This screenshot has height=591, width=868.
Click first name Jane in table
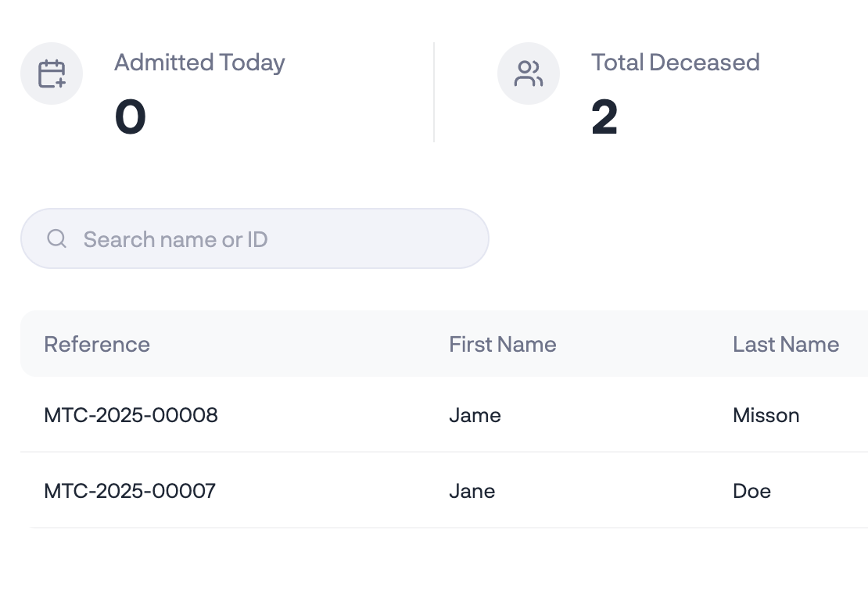click(x=472, y=491)
